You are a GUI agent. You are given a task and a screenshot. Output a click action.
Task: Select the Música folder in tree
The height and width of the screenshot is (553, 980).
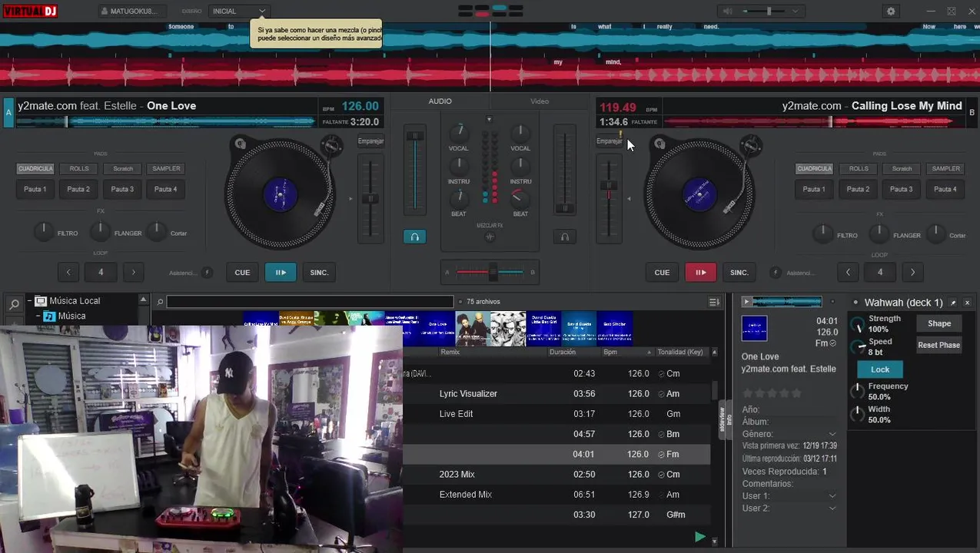click(x=71, y=316)
